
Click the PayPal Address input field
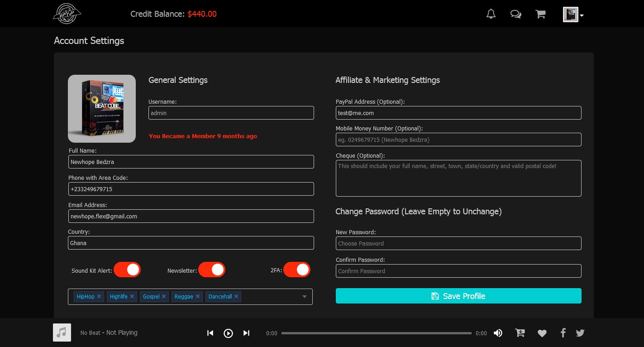point(458,113)
